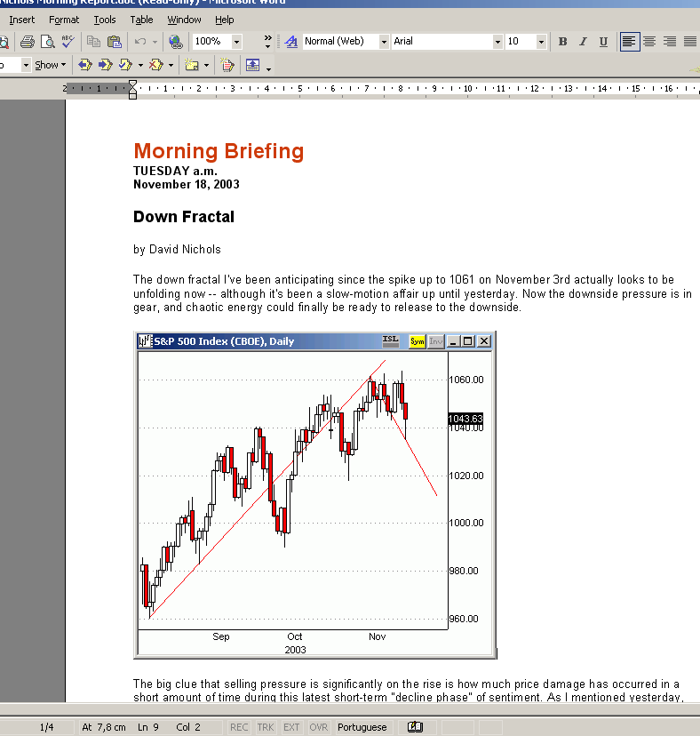Select Center text alignment

pyautogui.click(x=649, y=42)
